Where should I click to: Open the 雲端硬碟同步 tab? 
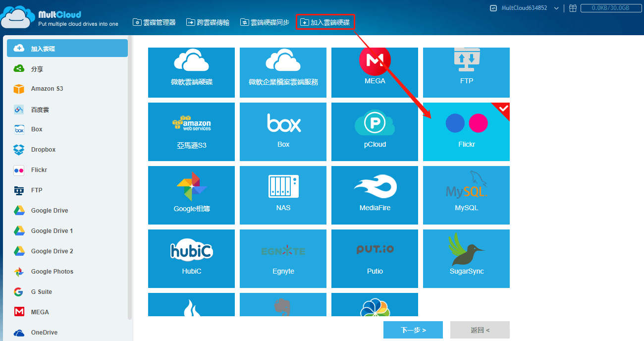265,22
